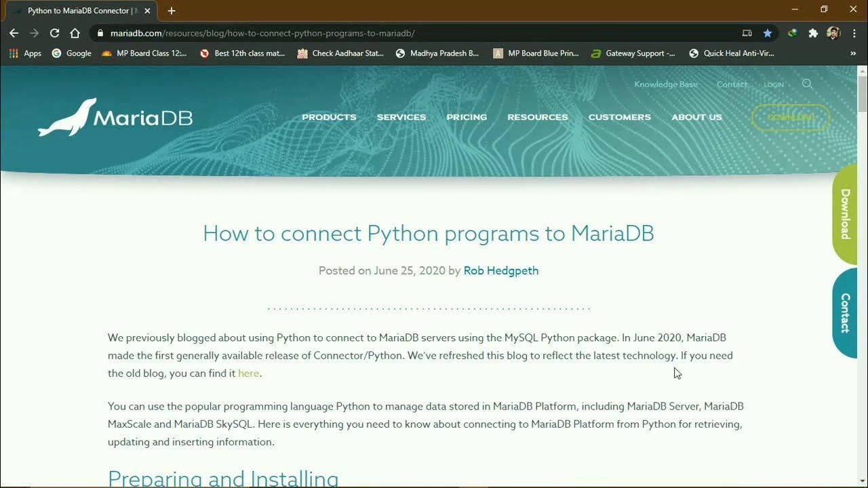Open a new tab with the plus button

[172, 11]
